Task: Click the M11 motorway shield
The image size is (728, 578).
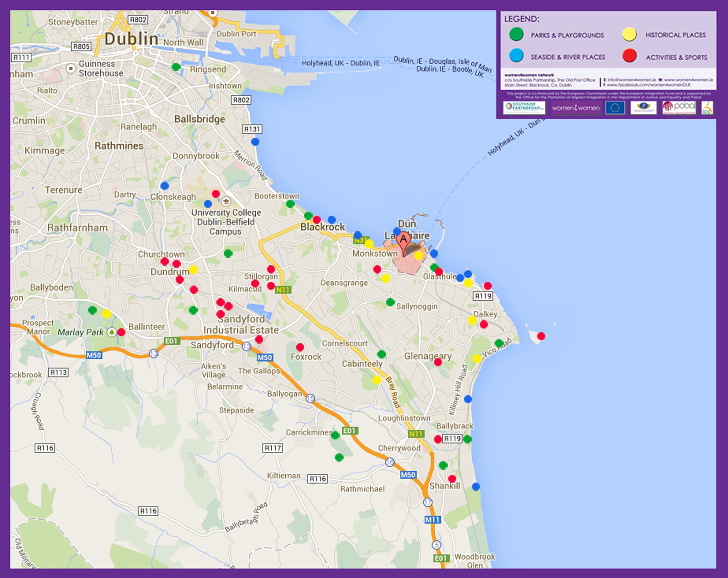Action: coord(432,520)
